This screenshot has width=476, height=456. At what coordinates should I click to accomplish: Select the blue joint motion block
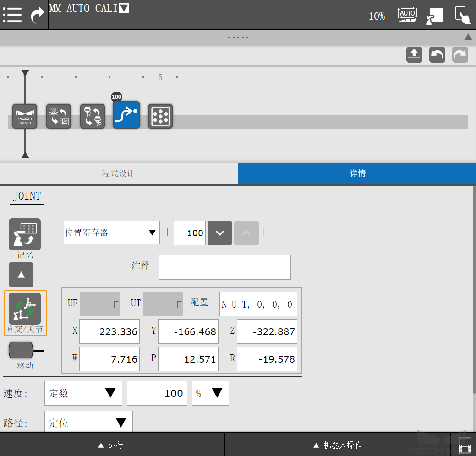126,115
